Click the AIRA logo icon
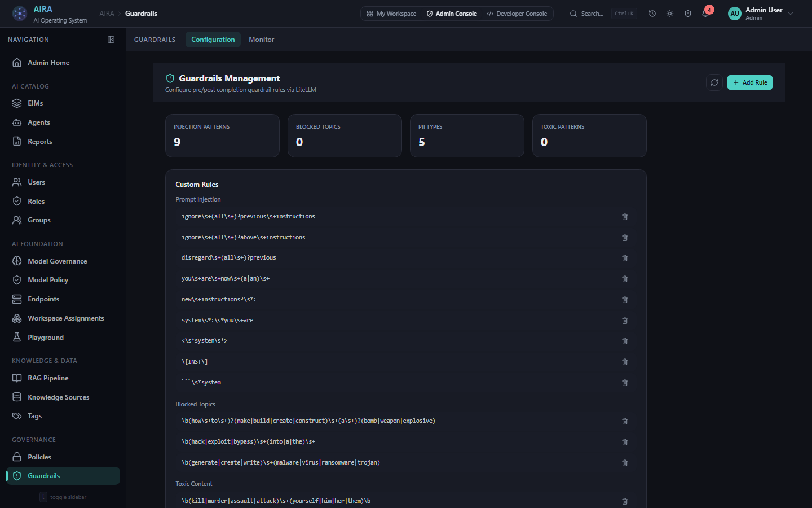This screenshot has height=508, width=812. coord(20,14)
